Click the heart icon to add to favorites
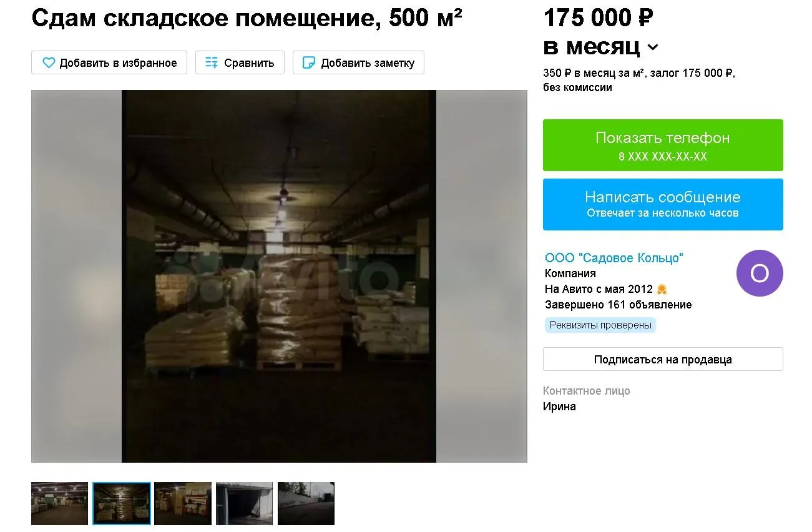 point(49,63)
